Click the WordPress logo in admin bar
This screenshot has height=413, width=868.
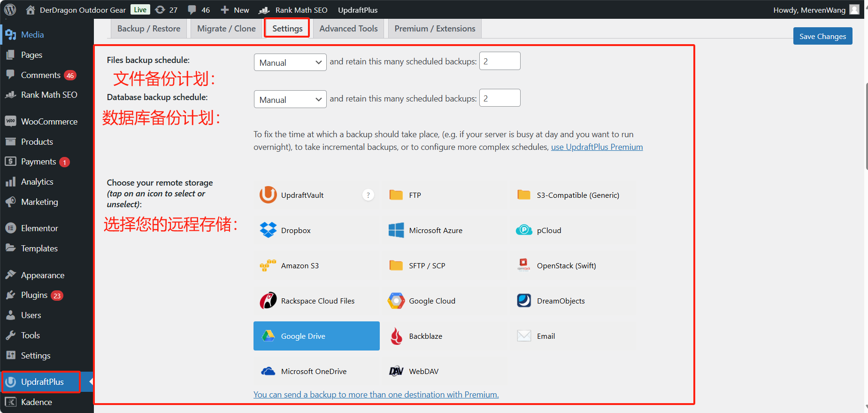pos(10,10)
